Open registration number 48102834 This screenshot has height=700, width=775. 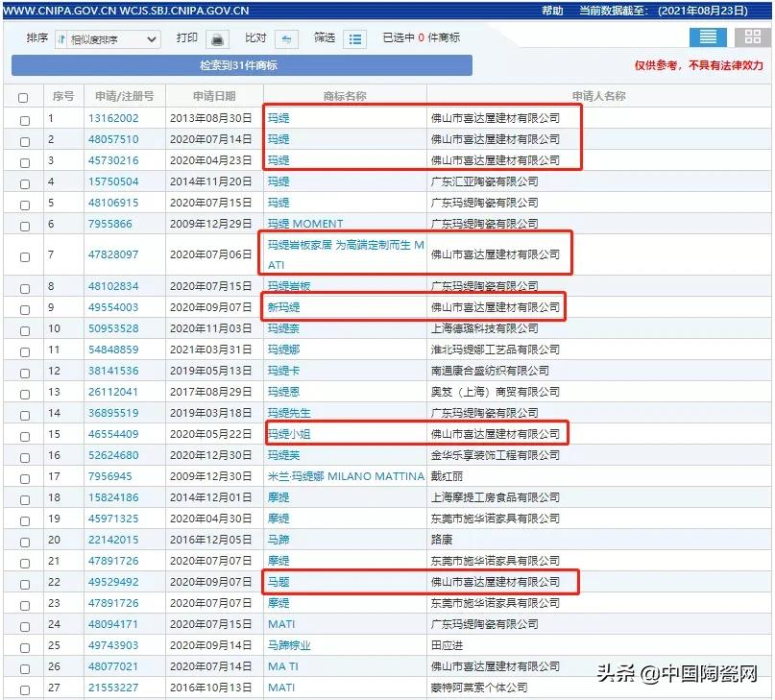(x=113, y=286)
